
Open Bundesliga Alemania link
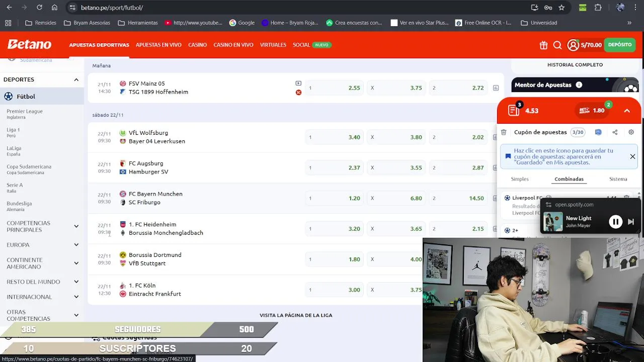(19, 206)
